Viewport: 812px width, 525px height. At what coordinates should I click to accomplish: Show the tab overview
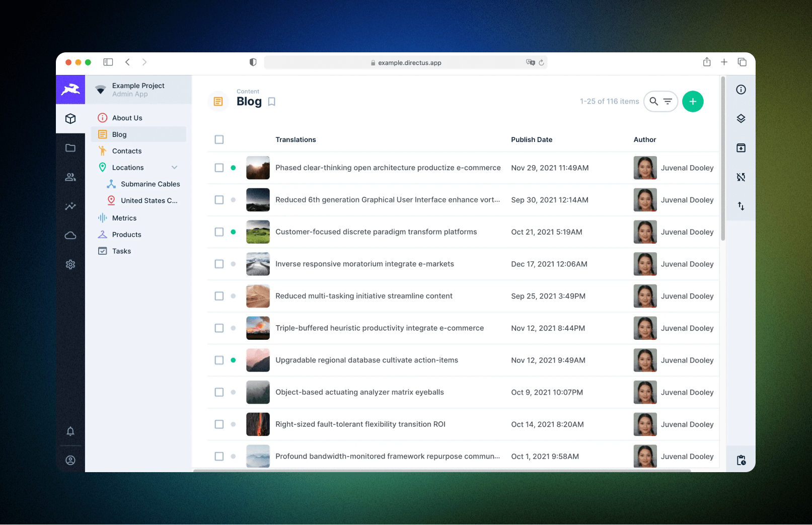point(742,62)
